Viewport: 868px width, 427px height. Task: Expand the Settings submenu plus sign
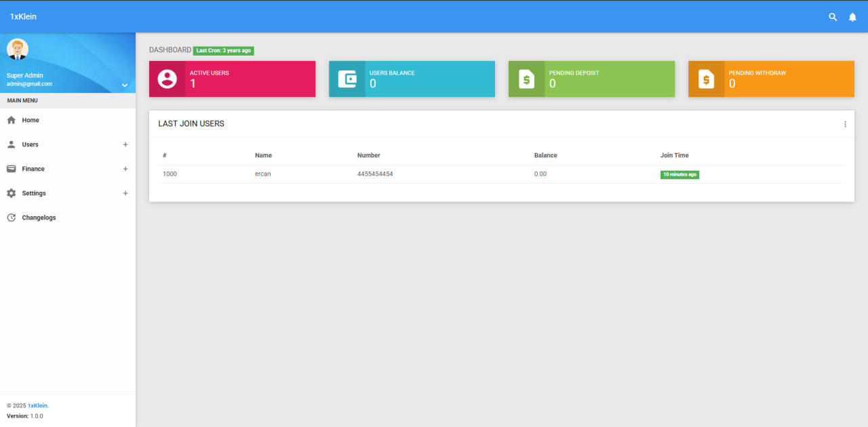tap(125, 193)
